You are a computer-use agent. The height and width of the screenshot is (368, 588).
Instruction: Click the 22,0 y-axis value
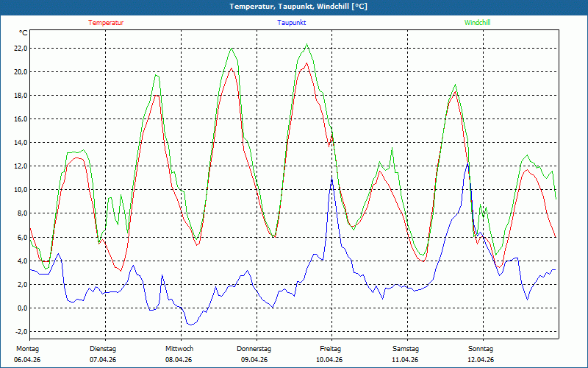tap(20, 49)
